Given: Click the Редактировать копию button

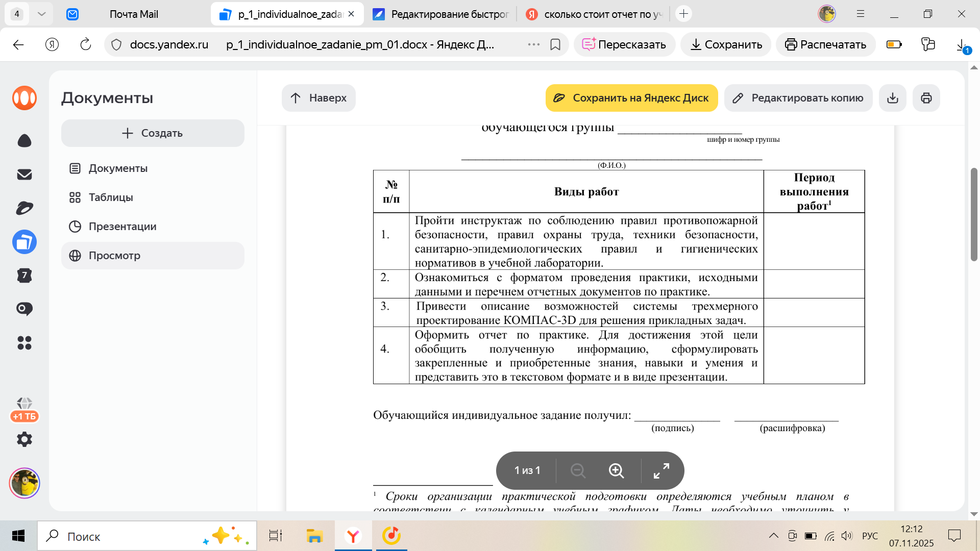Looking at the screenshot, I should click(x=798, y=98).
